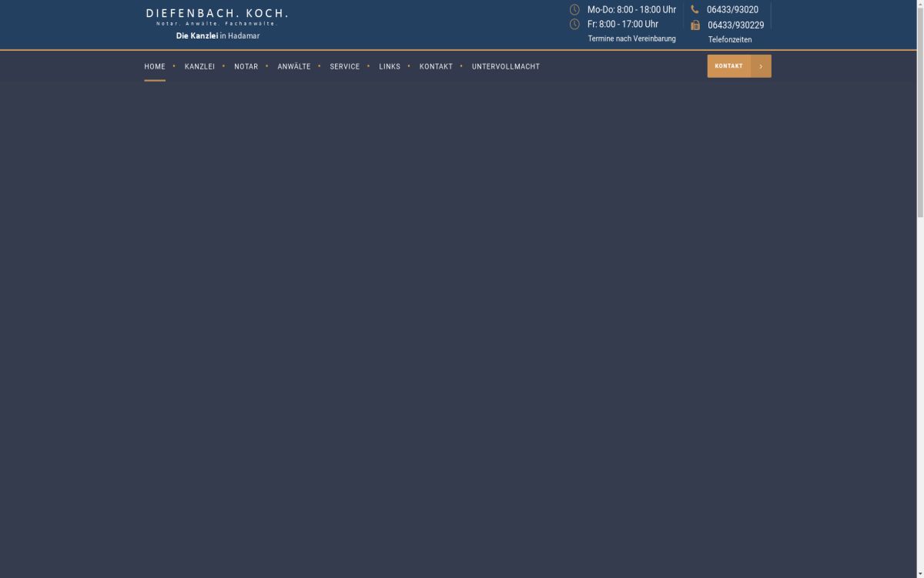Click the clock icon beside Friday hours

coord(574,25)
